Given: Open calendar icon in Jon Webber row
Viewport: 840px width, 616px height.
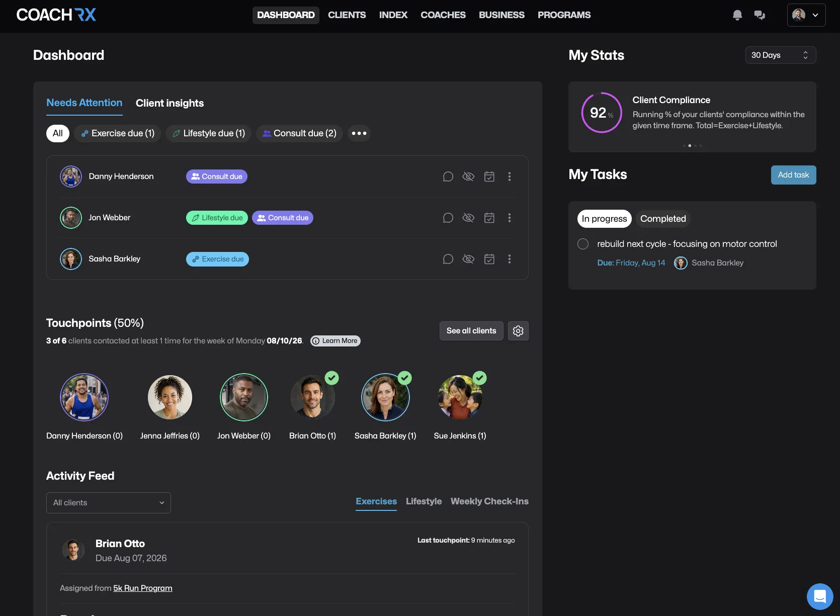Looking at the screenshot, I should (489, 218).
